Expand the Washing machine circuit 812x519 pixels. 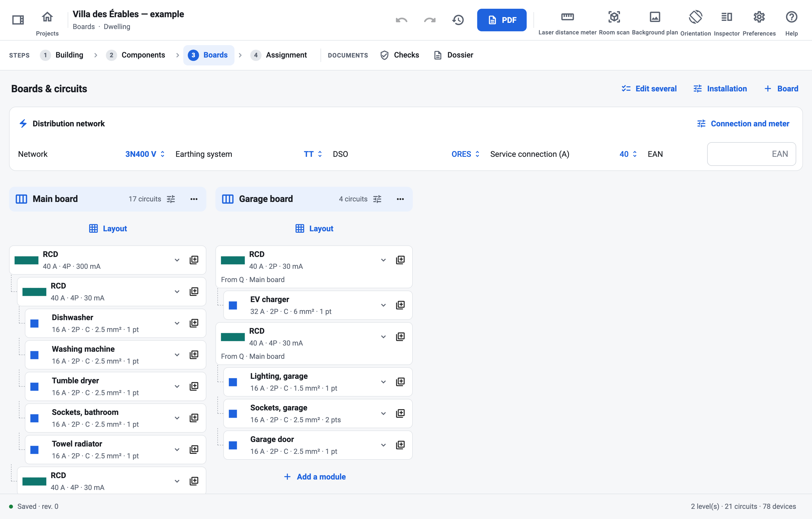pyautogui.click(x=177, y=355)
